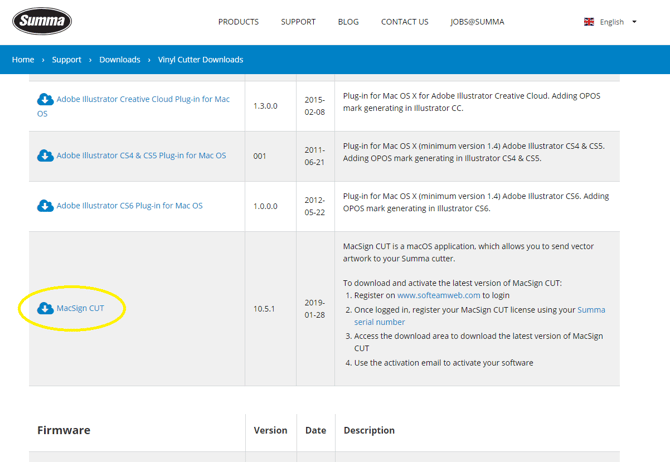Click date 2012-05-22 cell
670x462 pixels.
tap(314, 206)
